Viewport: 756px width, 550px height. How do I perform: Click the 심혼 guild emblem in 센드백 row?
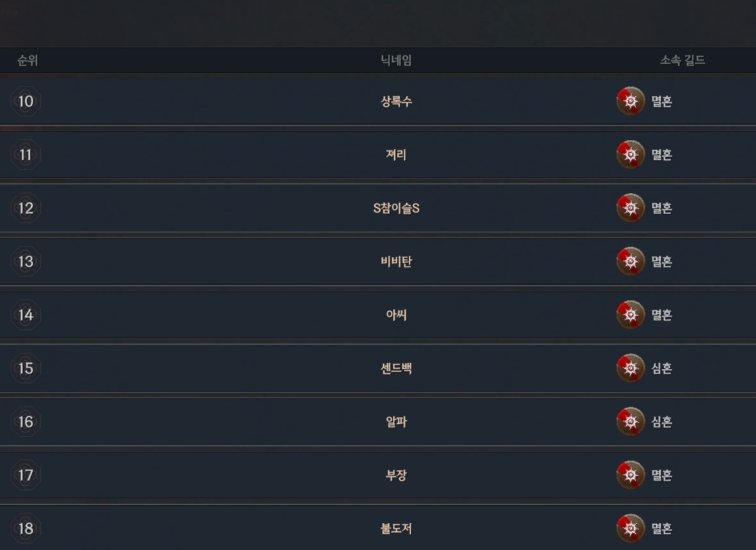pos(631,368)
